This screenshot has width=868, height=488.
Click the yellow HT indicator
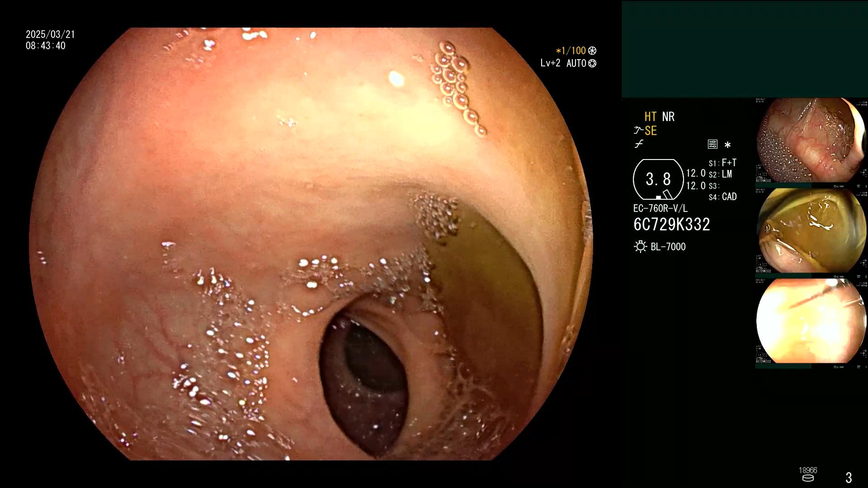pyautogui.click(x=651, y=117)
